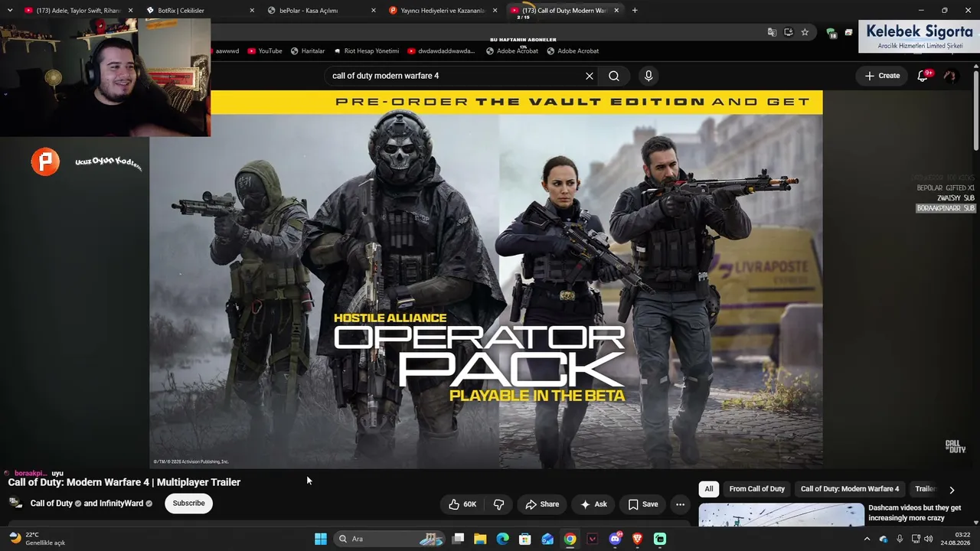The width and height of the screenshot is (980, 551).
Task: Focus the YouTube search field
Action: (456, 76)
